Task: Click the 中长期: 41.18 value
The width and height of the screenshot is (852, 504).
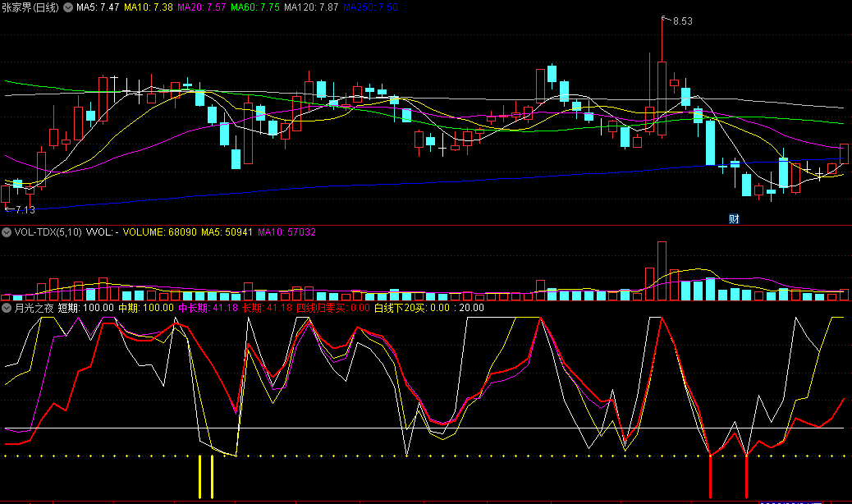Action: pos(208,308)
